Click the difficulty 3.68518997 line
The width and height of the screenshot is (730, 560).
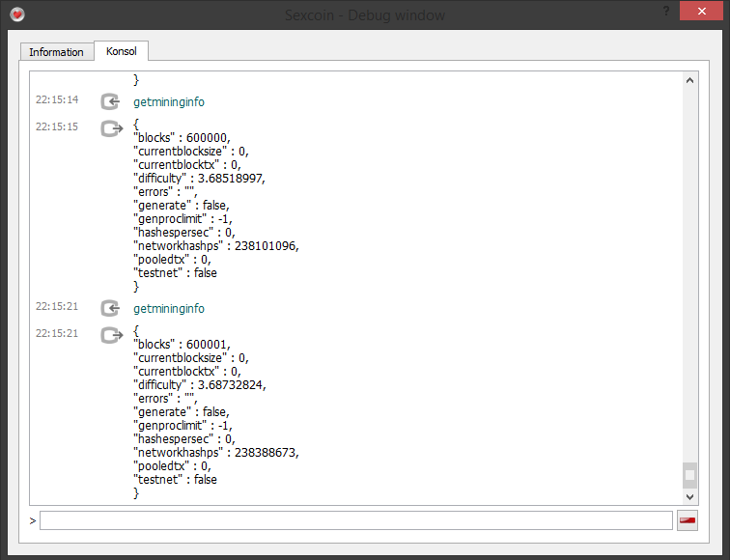pos(199,179)
